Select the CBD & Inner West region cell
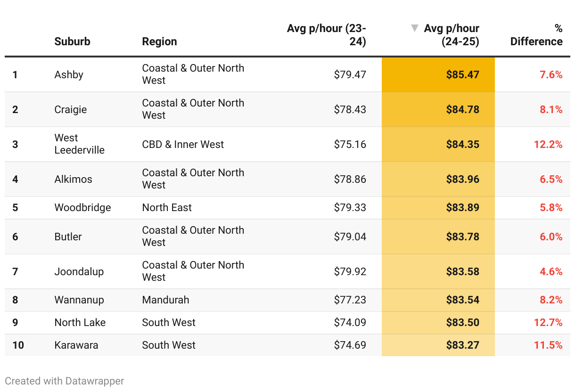This screenshot has width=575, height=392. (x=183, y=144)
